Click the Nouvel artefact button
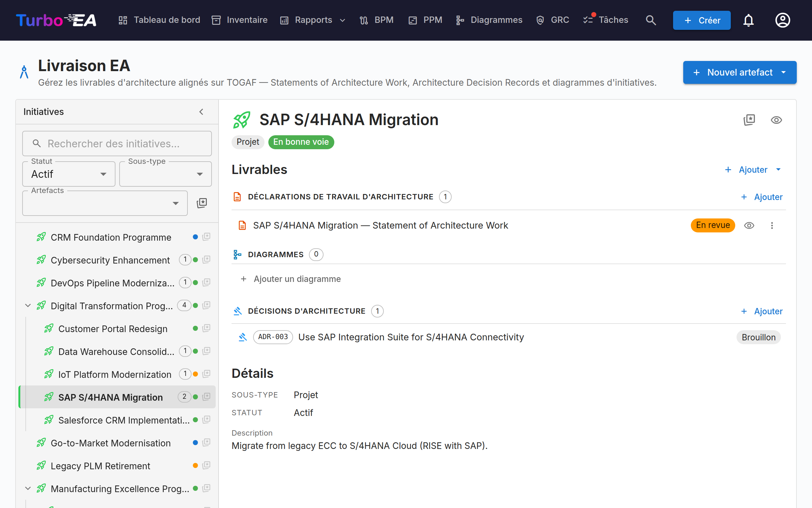 pyautogui.click(x=740, y=73)
